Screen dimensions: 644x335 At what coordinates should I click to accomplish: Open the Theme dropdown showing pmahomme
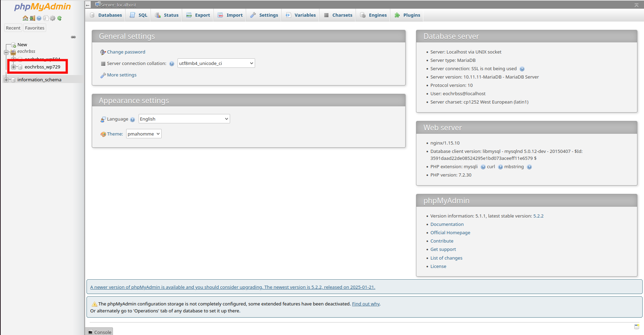coord(144,134)
